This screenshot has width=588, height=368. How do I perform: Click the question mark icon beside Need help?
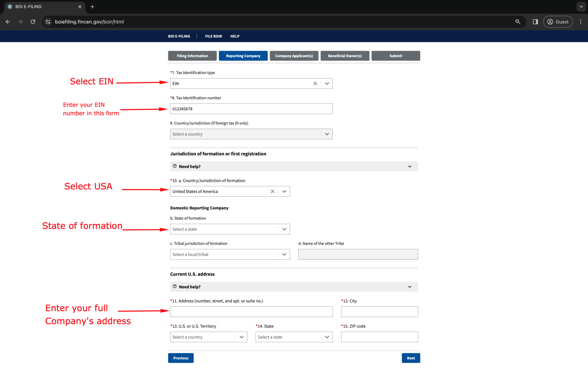pos(175,166)
